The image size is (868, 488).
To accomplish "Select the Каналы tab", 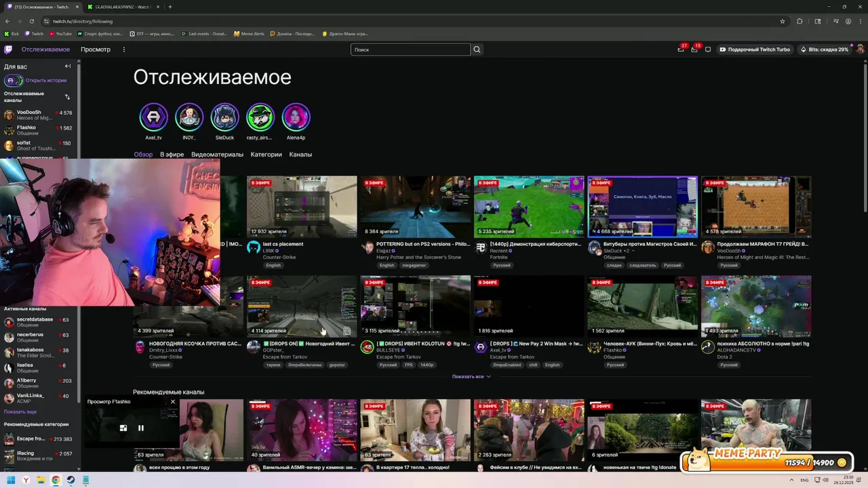I will click(300, 155).
